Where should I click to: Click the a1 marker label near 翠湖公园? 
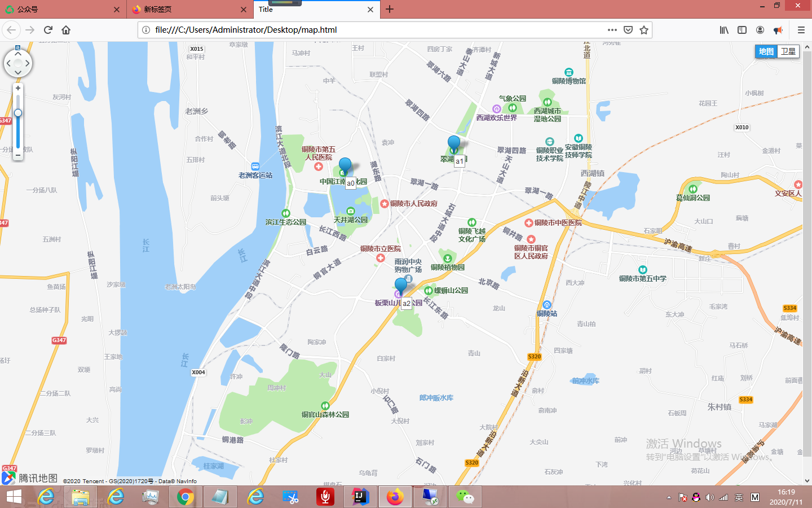460,161
